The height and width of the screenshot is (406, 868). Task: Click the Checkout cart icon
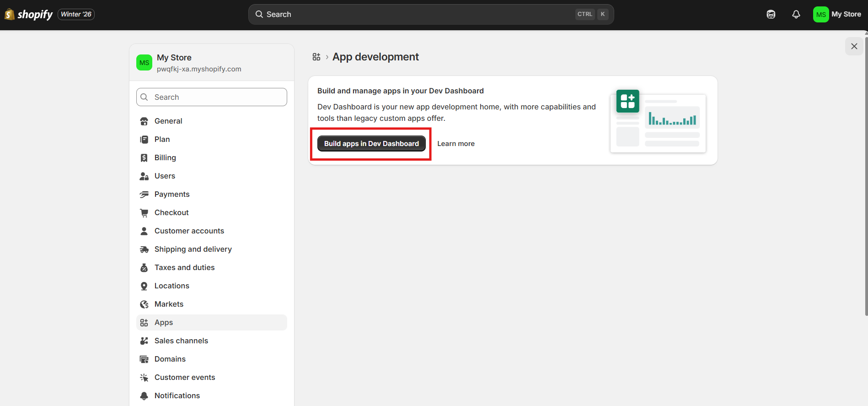144,213
